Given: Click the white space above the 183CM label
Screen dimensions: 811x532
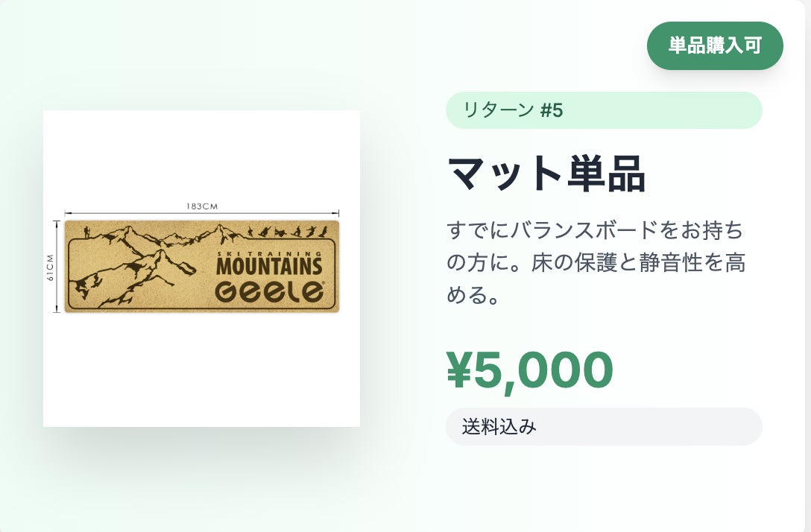Looking at the screenshot, I should pyautogui.click(x=201, y=156).
